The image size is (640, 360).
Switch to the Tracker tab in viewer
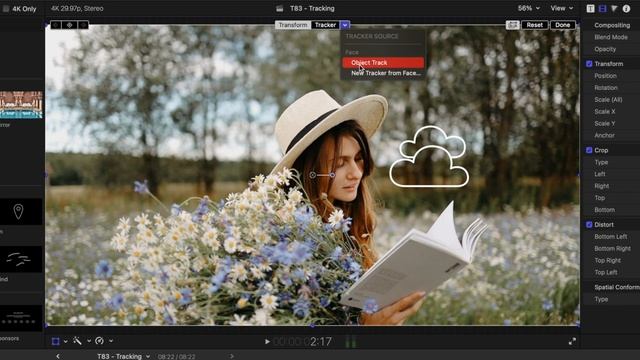coord(325,25)
